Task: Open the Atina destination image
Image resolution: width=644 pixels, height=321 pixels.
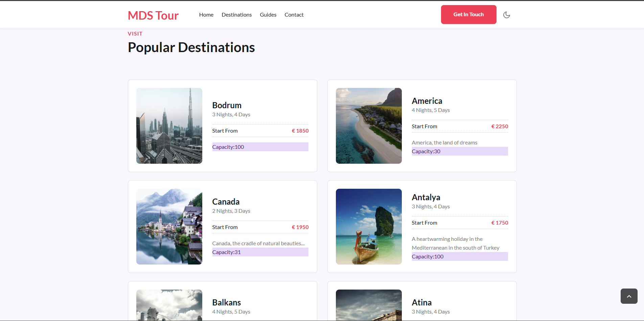Action: 369,305
